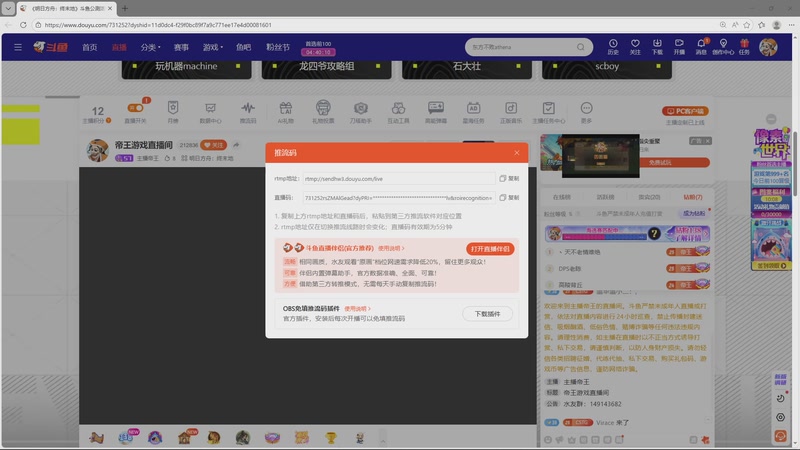Open 赛事 in the navigation bar
The image size is (800, 450).
point(181,47)
